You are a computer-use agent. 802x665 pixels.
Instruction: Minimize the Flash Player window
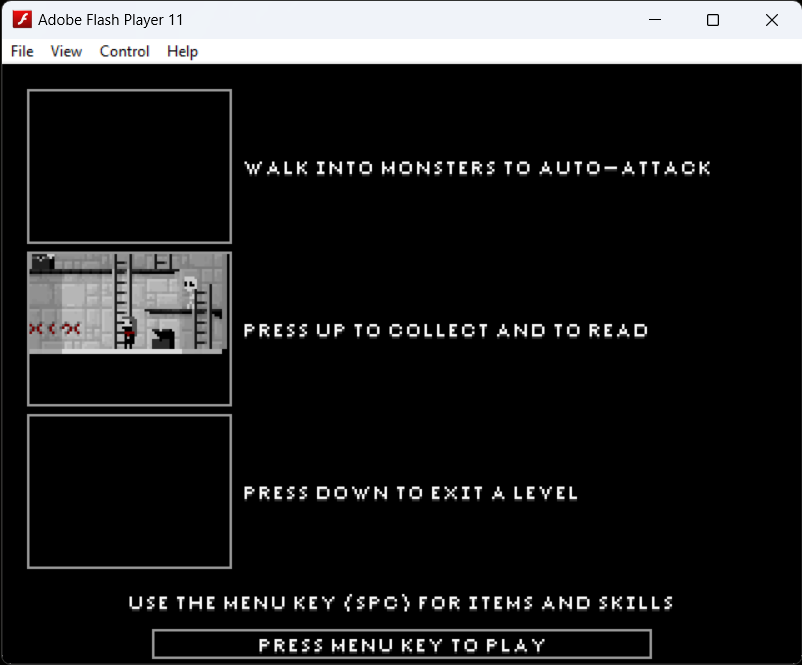coord(655,19)
